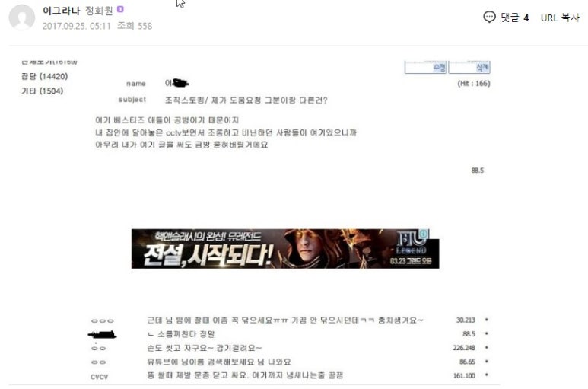The height and width of the screenshot is (389, 588).
Task: Click the reply comment 소름끼친다 정말
Action: pyautogui.click(x=181, y=334)
